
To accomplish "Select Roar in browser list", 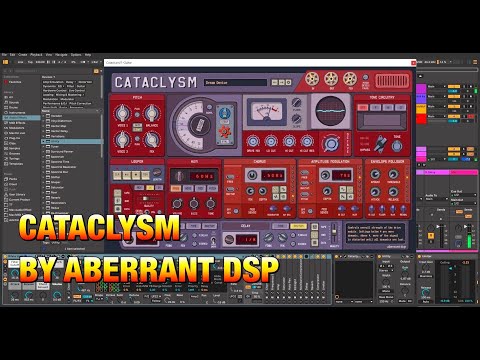I will [54, 192].
